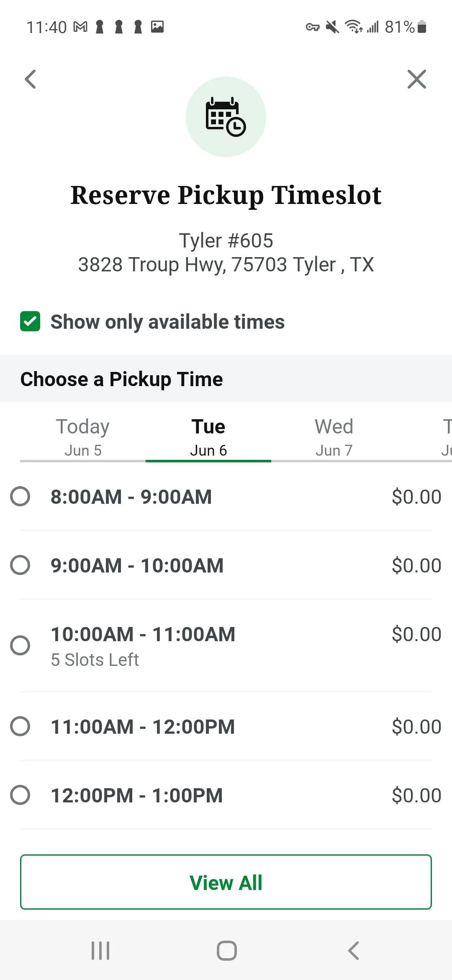Tap the Tyler #605 store address text
The image size is (452, 980).
[226, 253]
